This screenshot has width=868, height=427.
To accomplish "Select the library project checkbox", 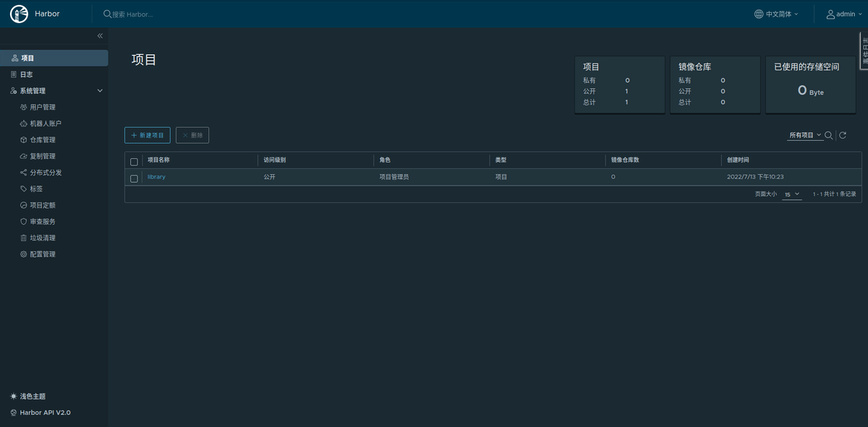I will point(134,178).
